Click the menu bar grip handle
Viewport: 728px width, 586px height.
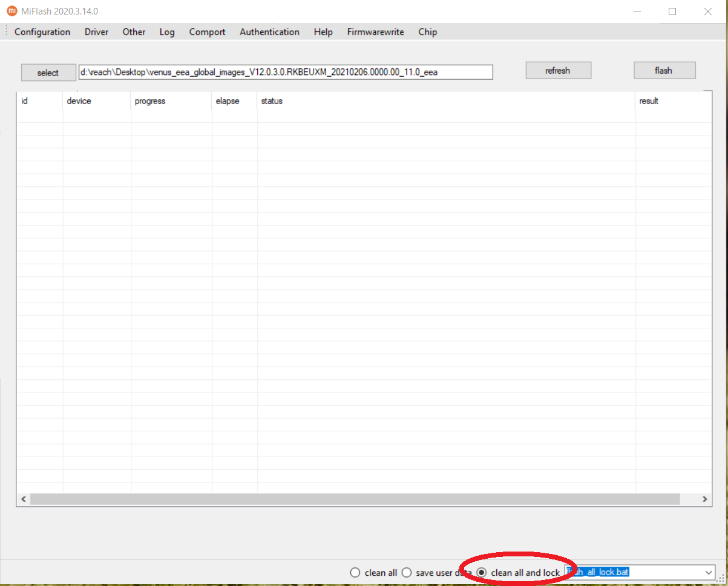pos(5,31)
